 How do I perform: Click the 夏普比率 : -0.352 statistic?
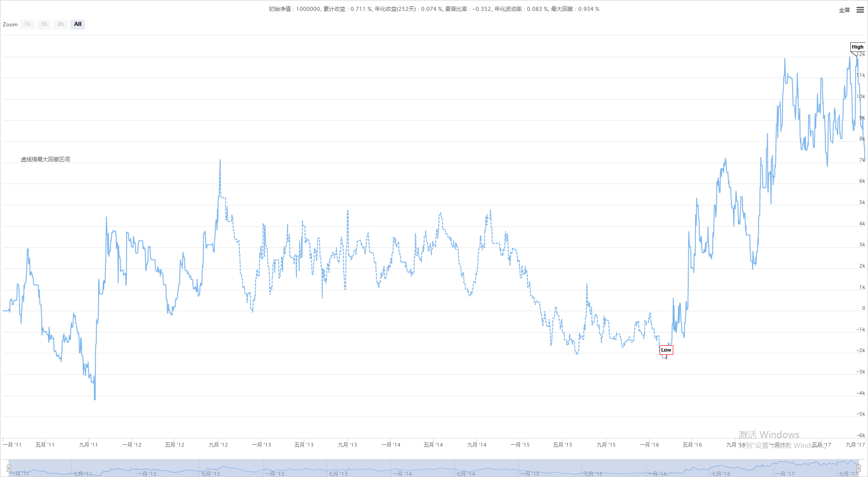[469, 9]
